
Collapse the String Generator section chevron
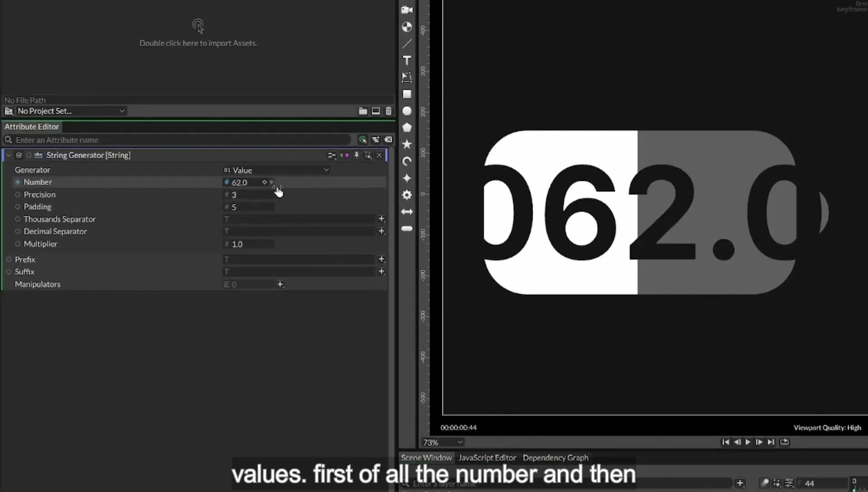click(9, 155)
